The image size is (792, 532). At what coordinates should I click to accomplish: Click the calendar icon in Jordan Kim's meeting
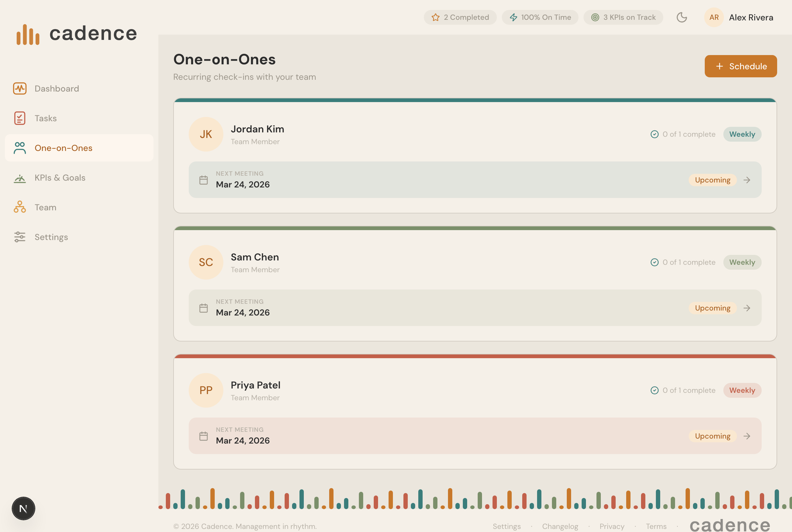point(203,180)
